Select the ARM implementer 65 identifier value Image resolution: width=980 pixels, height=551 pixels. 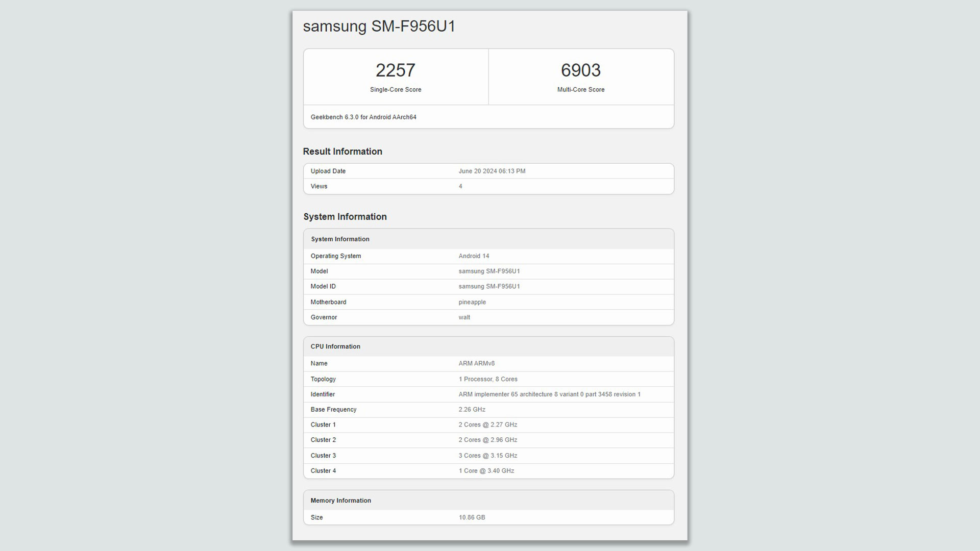549,394
